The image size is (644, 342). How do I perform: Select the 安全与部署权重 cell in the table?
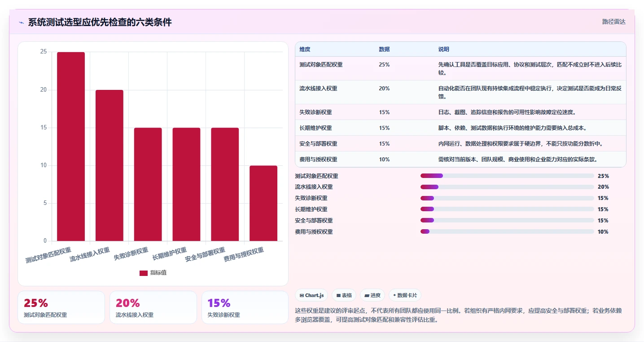pos(318,144)
